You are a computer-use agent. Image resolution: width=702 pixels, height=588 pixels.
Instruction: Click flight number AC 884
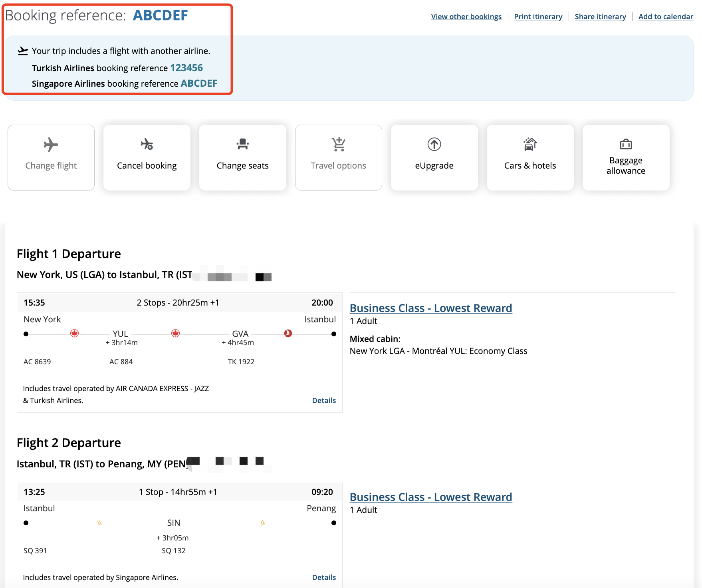(121, 362)
